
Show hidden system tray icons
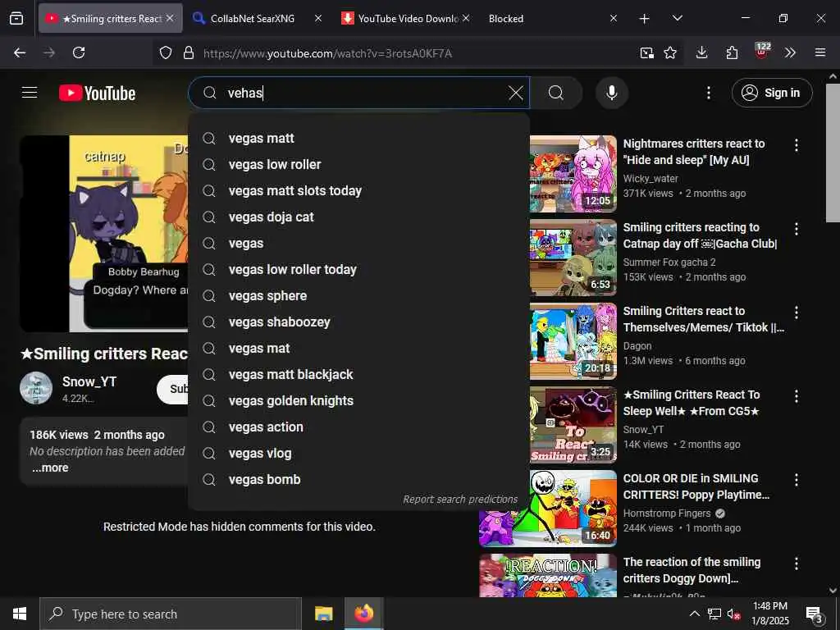pyautogui.click(x=694, y=614)
